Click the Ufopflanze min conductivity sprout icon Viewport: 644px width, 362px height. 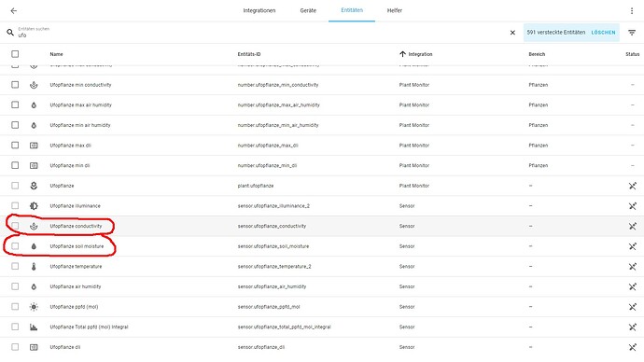coord(34,85)
